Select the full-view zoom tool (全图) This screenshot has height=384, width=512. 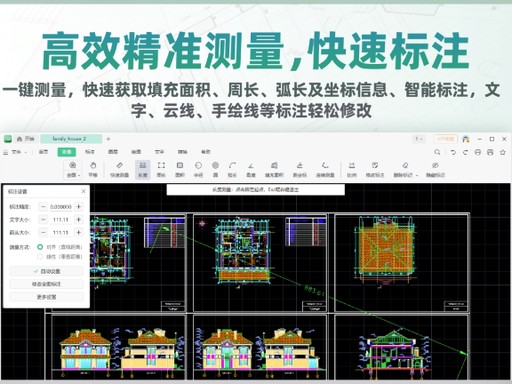coord(72,169)
